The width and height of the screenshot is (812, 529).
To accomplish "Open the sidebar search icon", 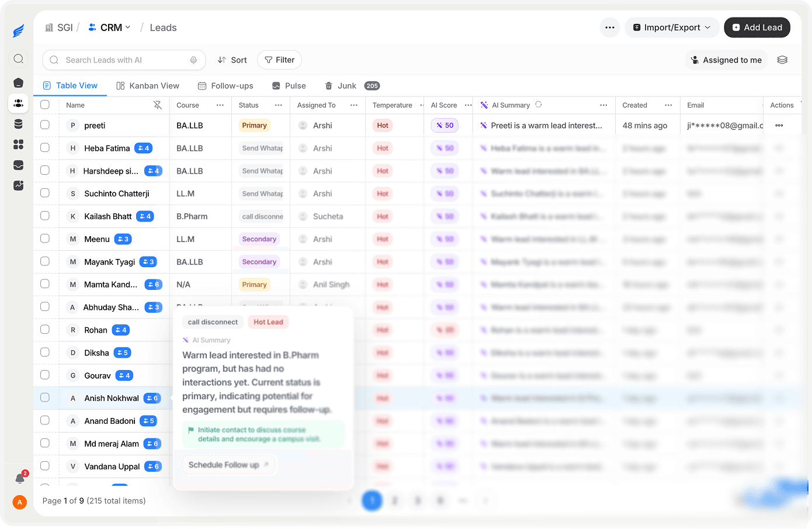I will click(x=19, y=58).
